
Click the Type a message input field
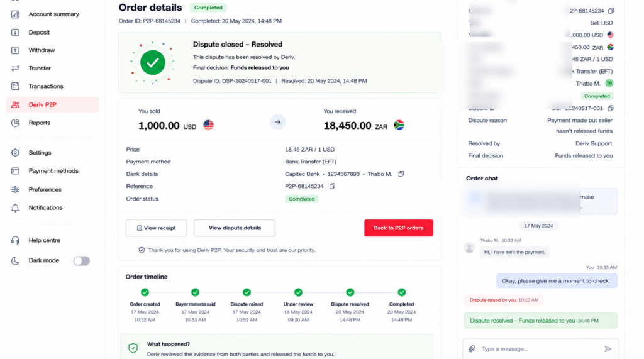[540, 349]
